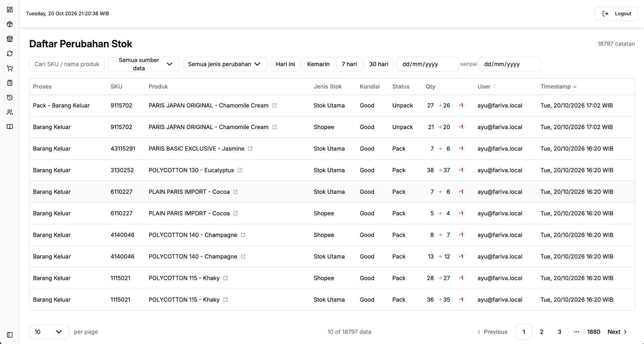Focus the Cari SKU / nama produk search field

pyautogui.click(x=67, y=64)
